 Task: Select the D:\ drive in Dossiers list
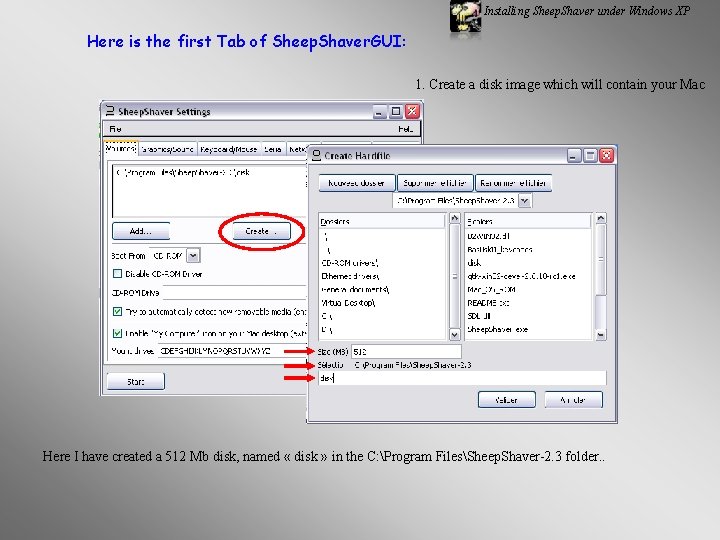327,330
